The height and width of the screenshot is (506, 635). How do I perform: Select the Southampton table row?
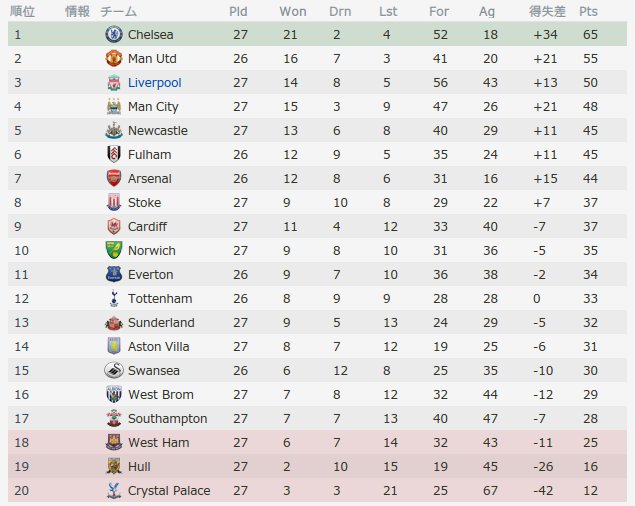pos(318,418)
